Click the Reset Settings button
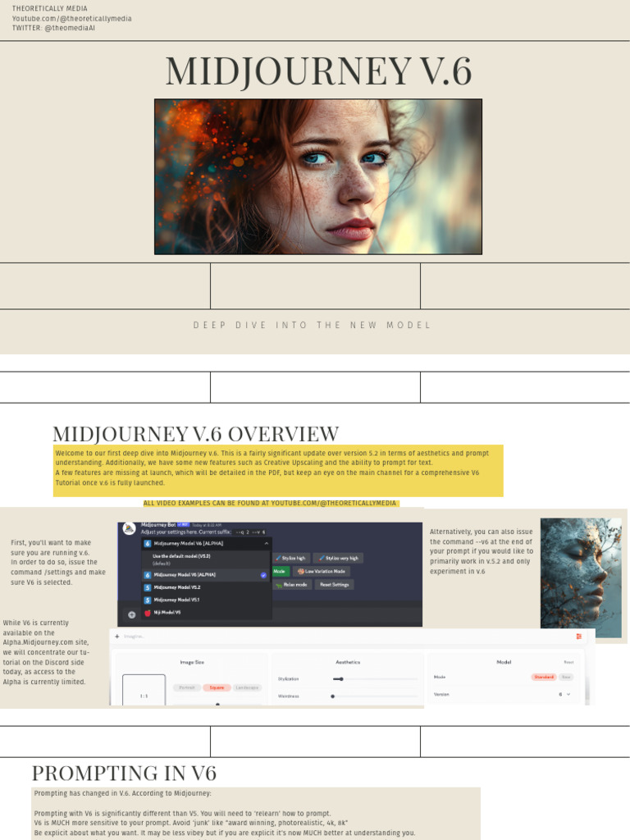The image size is (630, 840). click(335, 584)
